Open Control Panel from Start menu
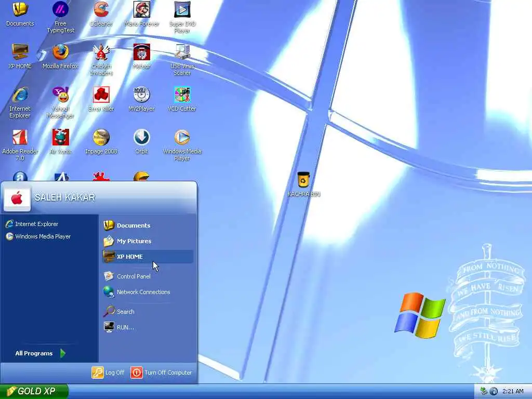Image resolution: width=532 pixels, height=399 pixels. [x=148, y=276]
